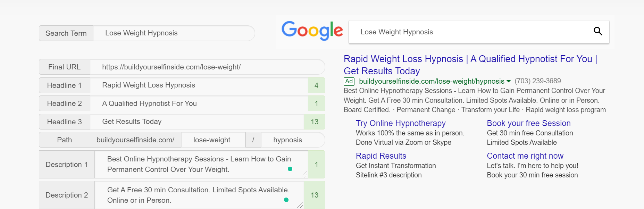Click the Google logo
644x209 pixels.
312,31
